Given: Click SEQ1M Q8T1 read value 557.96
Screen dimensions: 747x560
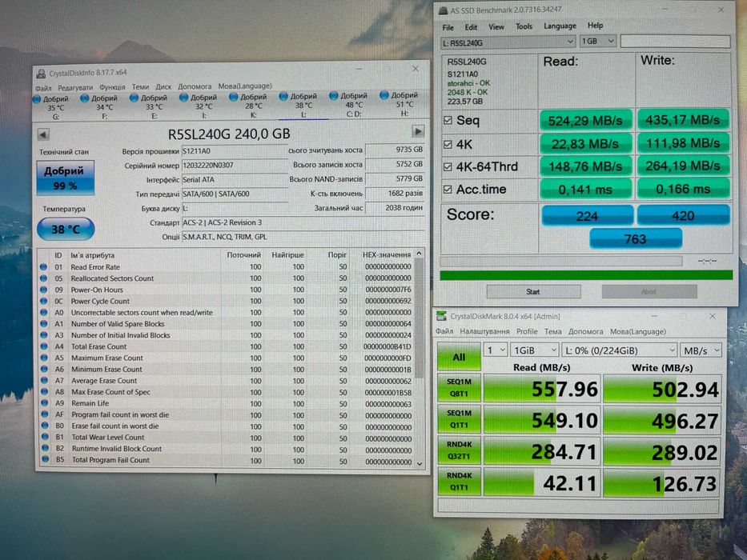Looking at the screenshot, I should 541,389.
